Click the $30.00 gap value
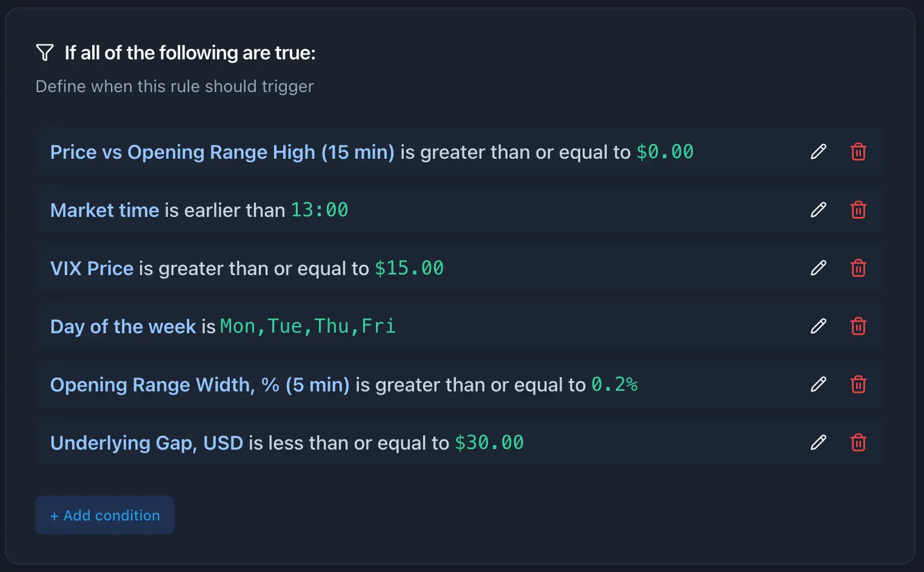Viewport: 924px width, 572px height. (489, 443)
